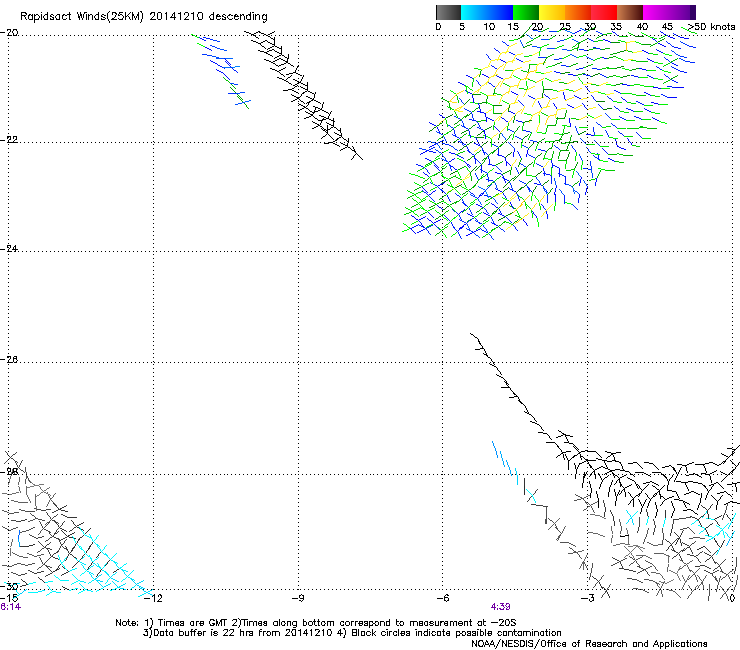Click the purple '4:39' pass time label
740x650 pixels.
(501, 607)
